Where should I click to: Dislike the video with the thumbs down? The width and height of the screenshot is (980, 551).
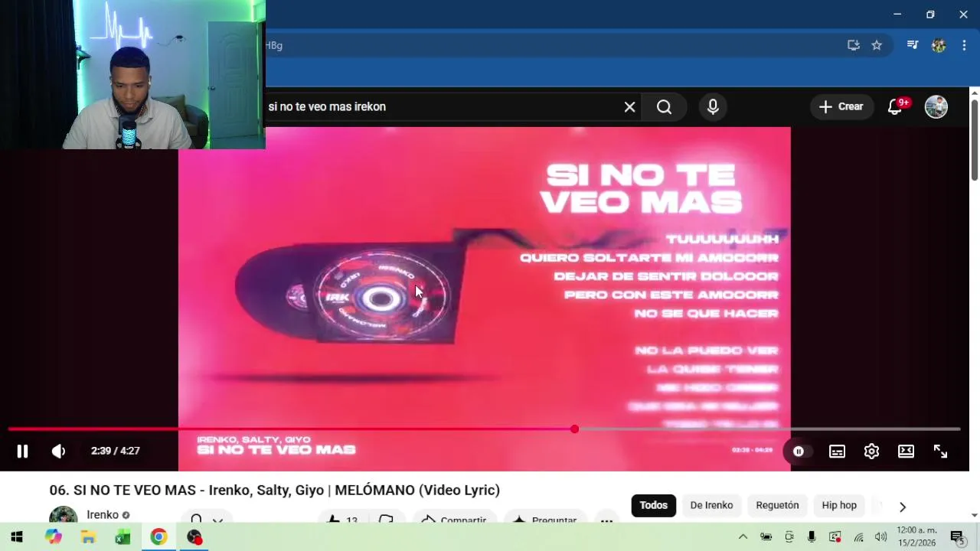coord(386,518)
